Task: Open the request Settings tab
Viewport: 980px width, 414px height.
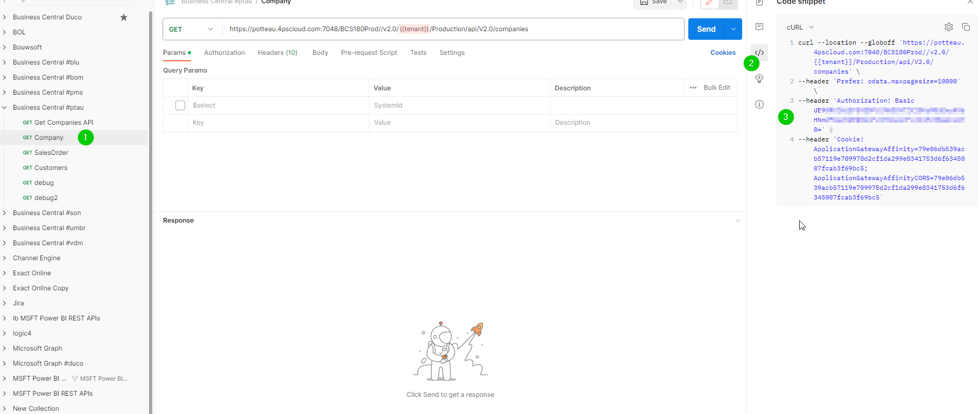Action: [x=452, y=53]
